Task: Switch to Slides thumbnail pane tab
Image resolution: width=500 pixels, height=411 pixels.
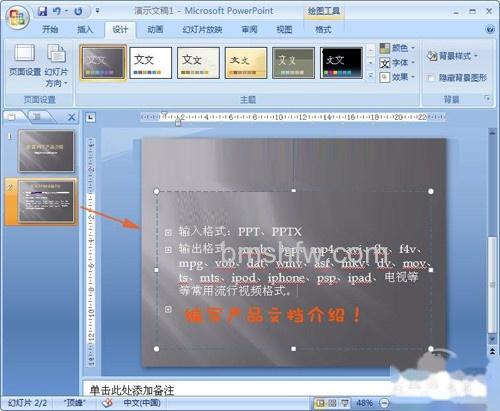Action: coord(13,117)
